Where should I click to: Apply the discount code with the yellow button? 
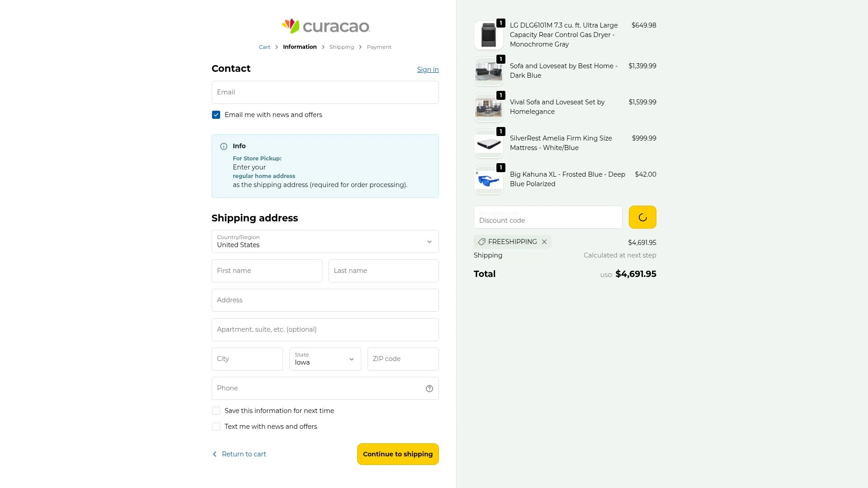[642, 217]
